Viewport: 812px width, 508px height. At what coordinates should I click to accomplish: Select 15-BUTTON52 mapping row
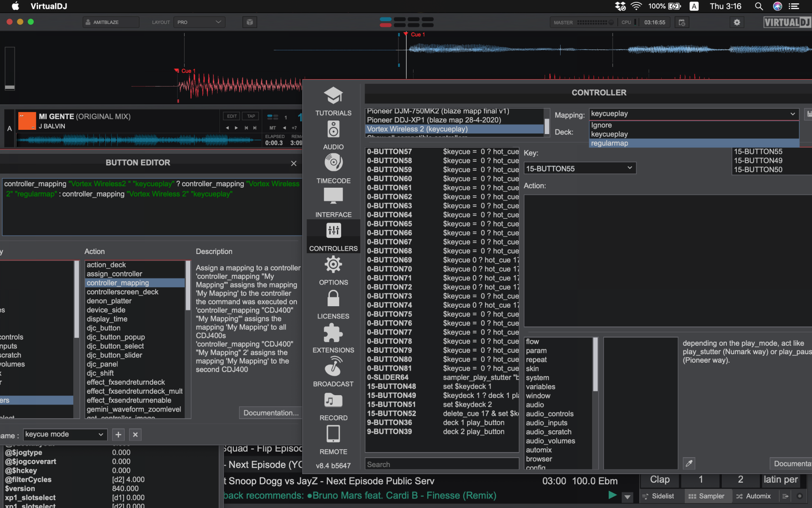[x=442, y=413]
